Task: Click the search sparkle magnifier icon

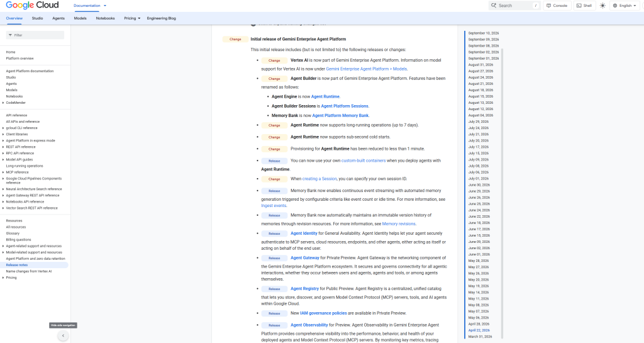Action: [494, 5]
